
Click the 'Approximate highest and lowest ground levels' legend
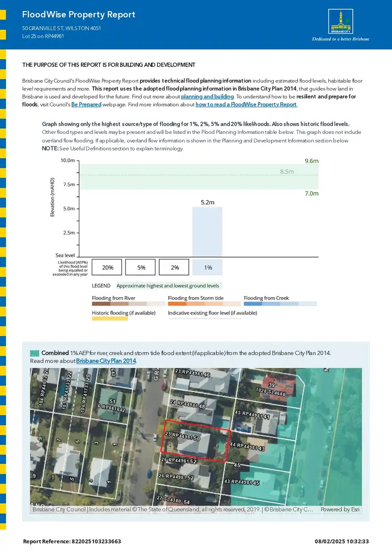[168, 286]
